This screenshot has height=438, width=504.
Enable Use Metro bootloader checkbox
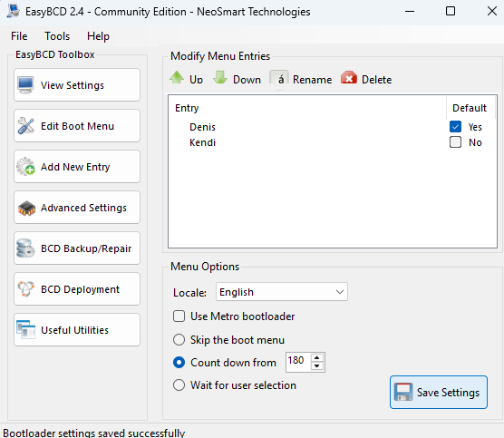179,316
